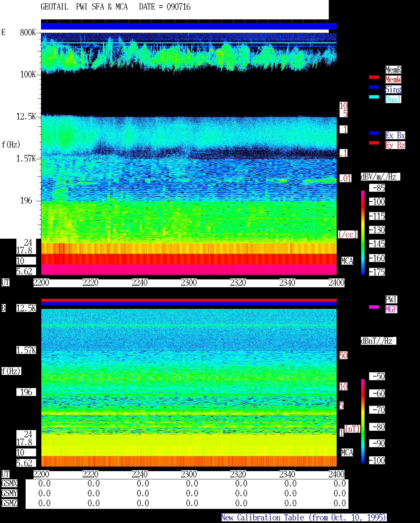Click the red bar above the B spectrogram
420x523 pixels.
189,300
